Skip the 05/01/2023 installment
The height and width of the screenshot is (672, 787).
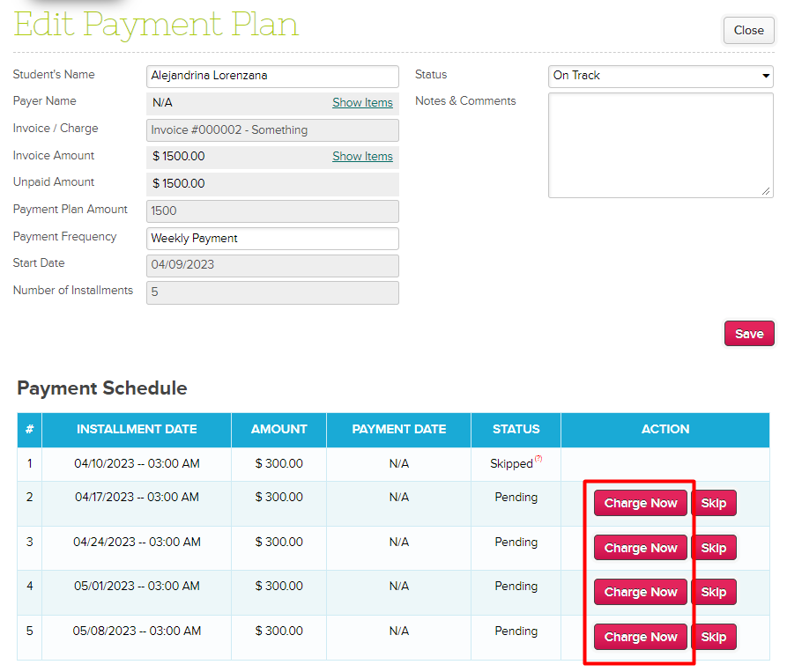pyautogui.click(x=713, y=592)
